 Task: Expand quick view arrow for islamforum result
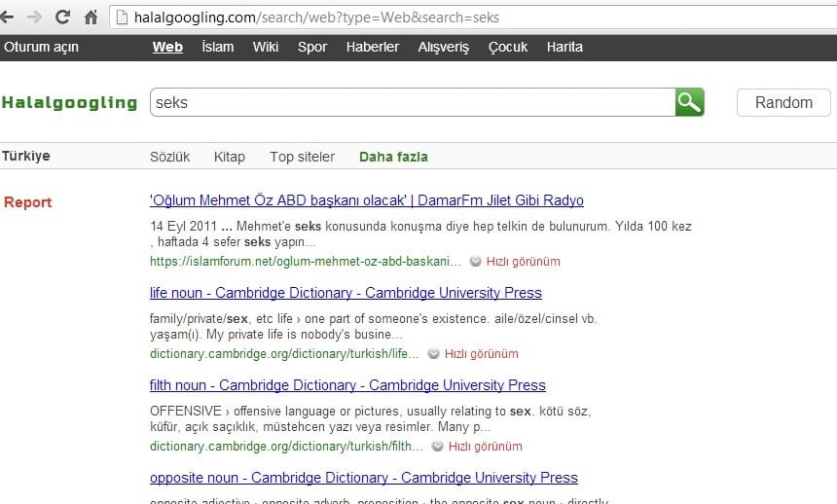(475, 262)
